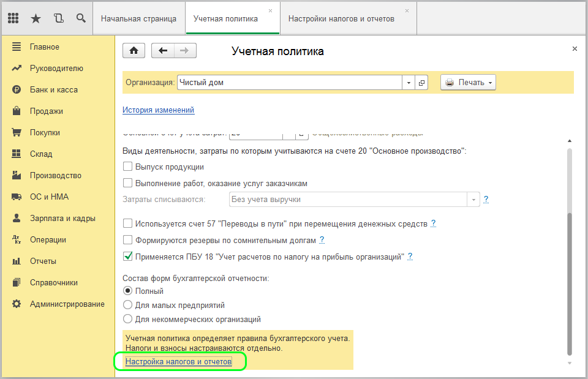Close the Учетная политика form
The image size is (588, 379).
click(575, 49)
